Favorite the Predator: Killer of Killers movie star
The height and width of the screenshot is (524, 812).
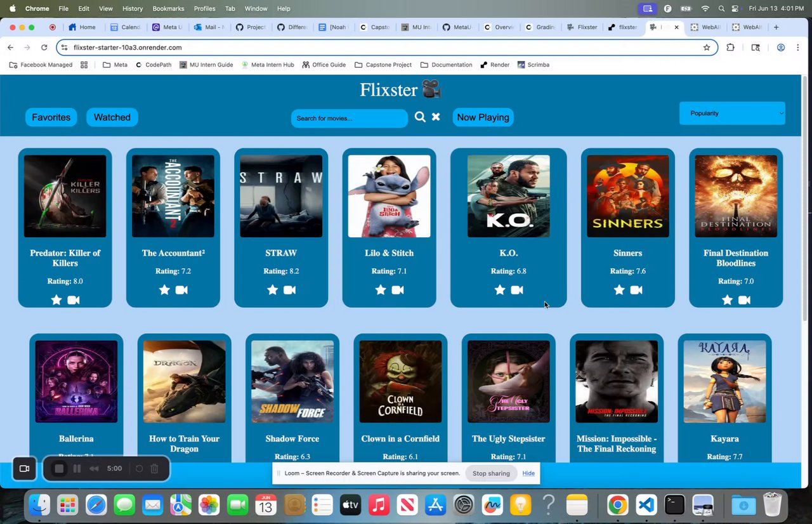(56, 300)
